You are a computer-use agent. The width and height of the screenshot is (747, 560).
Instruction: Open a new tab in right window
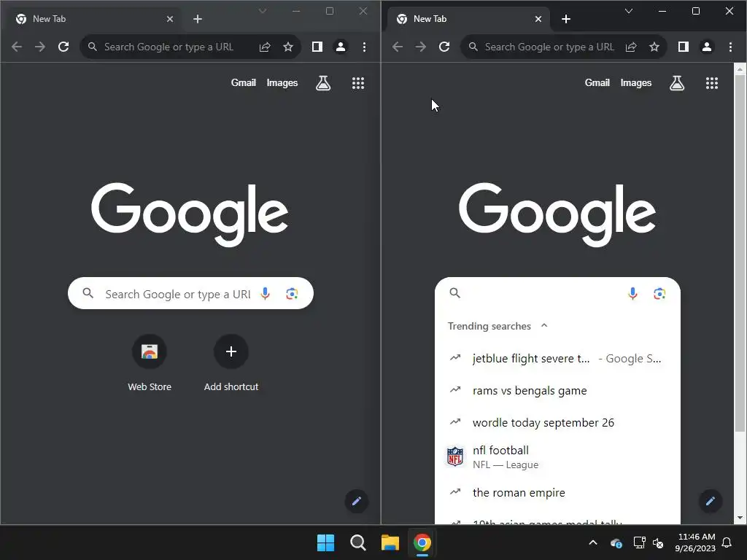566,19
